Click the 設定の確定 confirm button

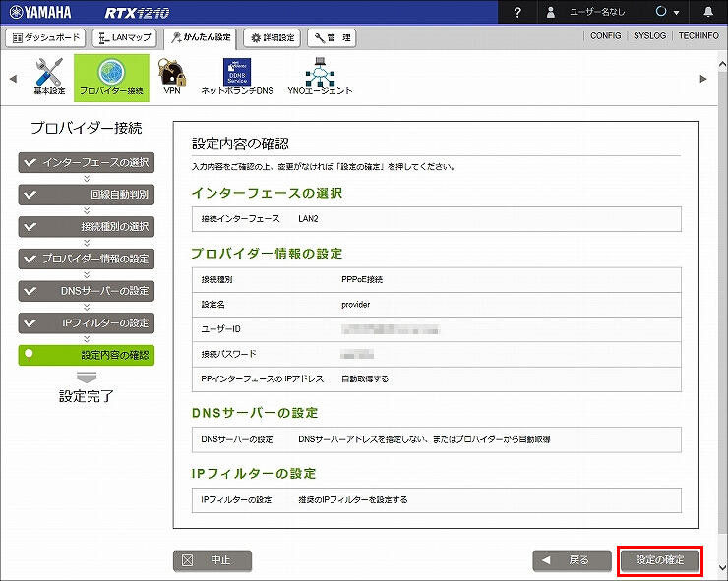coord(660,560)
